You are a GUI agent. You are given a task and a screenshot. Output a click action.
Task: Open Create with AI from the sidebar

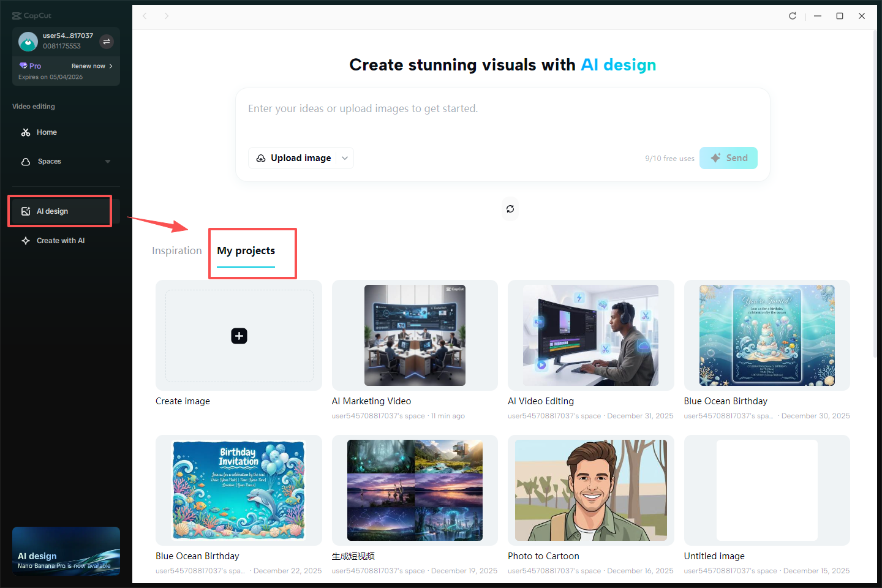click(x=60, y=240)
